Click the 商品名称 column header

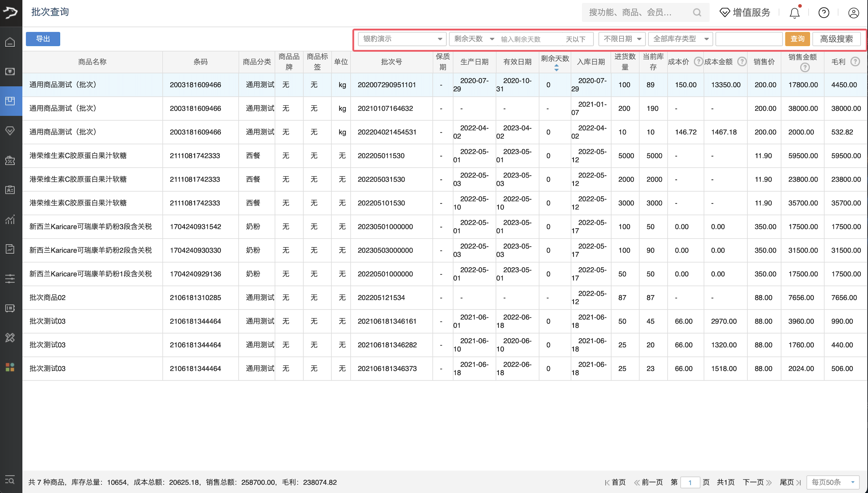[x=92, y=62]
